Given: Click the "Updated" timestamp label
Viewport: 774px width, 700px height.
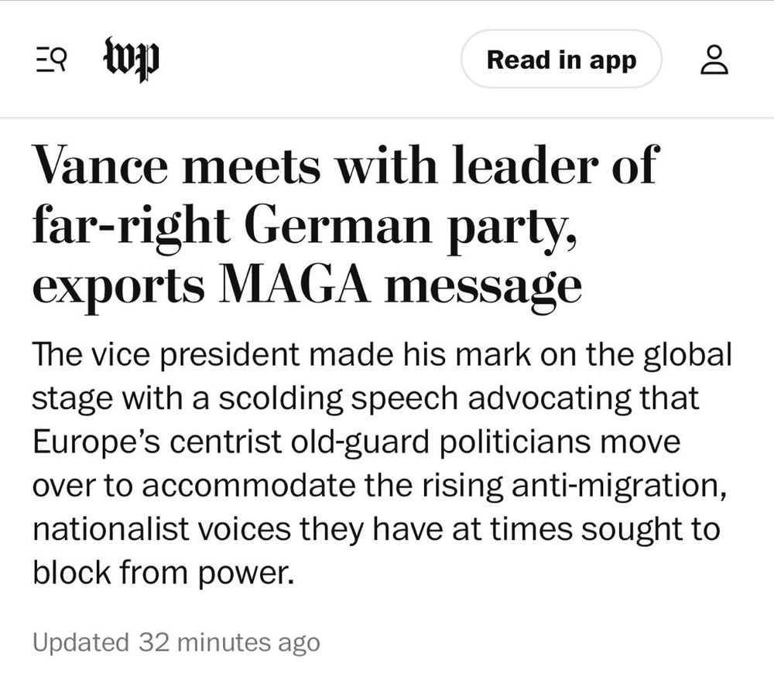Looking at the screenshot, I should coord(80,642).
